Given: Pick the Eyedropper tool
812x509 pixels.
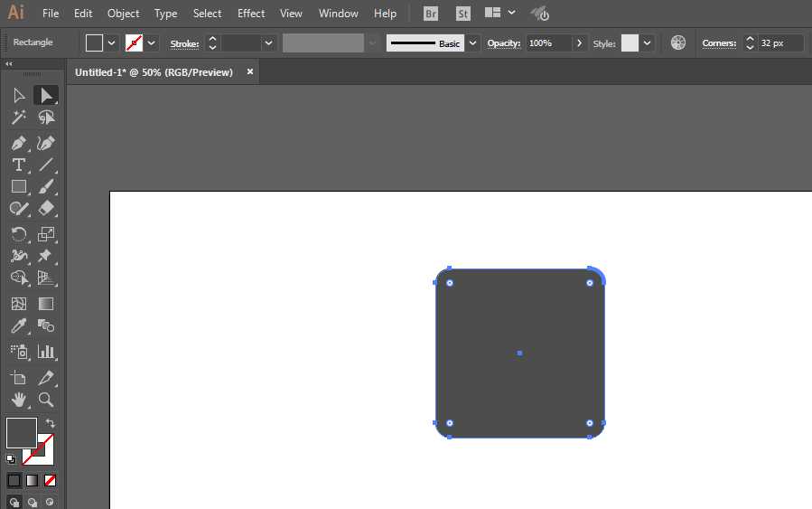Looking at the screenshot, I should click(x=18, y=326).
